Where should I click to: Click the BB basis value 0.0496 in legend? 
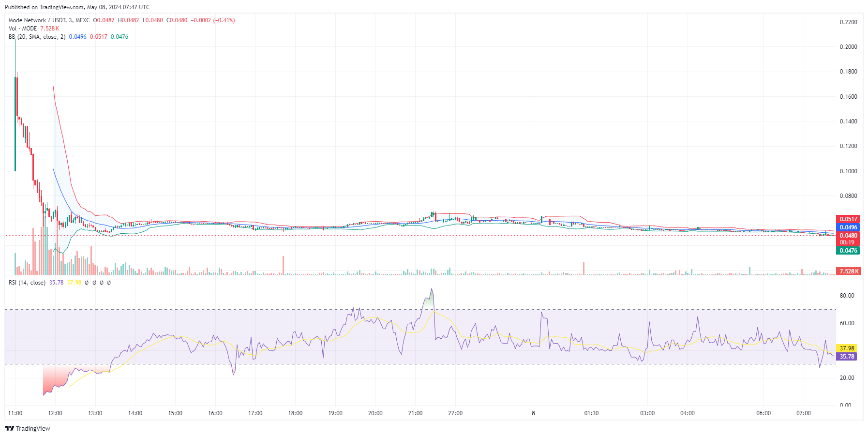(x=77, y=37)
